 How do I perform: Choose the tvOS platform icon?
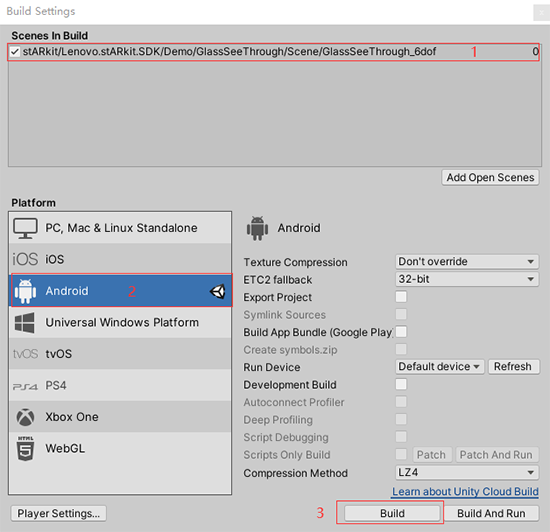point(25,354)
